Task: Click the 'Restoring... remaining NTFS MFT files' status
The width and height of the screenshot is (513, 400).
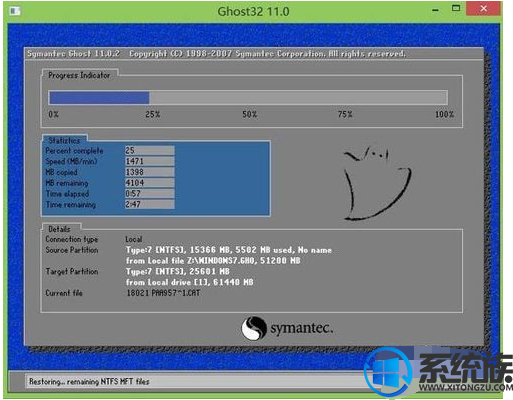Action: point(89,381)
